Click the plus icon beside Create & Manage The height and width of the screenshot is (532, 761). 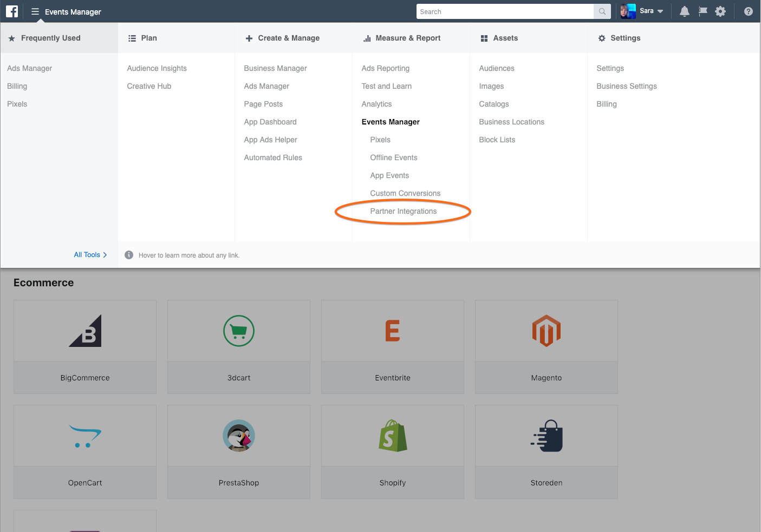pyautogui.click(x=249, y=38)
